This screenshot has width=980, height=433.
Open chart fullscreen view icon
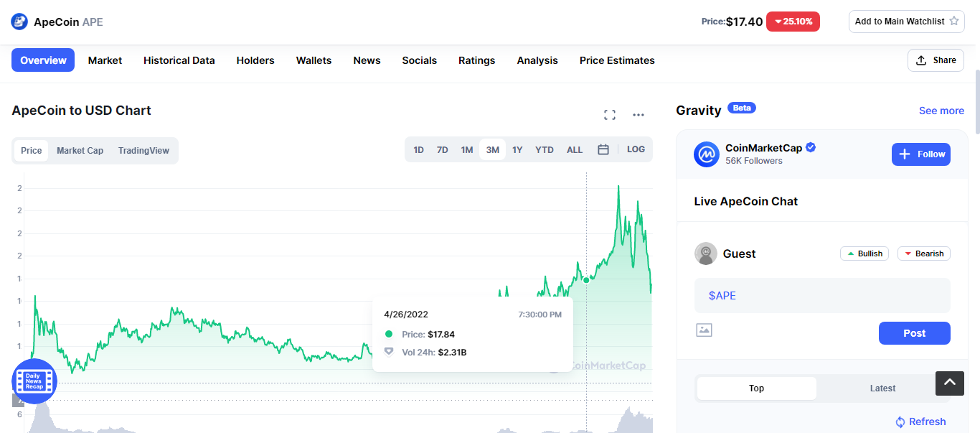[x=610, y=115]
